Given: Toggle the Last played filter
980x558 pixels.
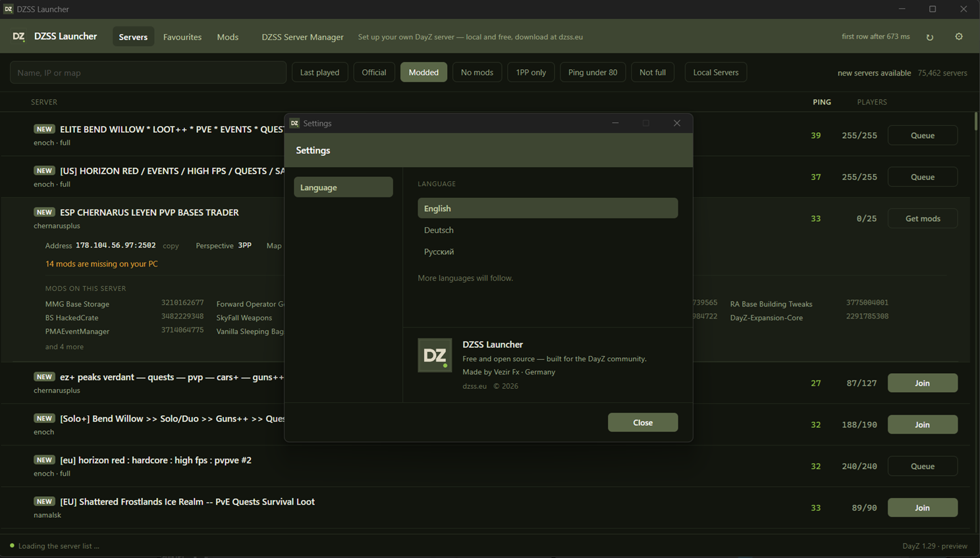Looking at the screenshot, I should (x=319, y=72).
